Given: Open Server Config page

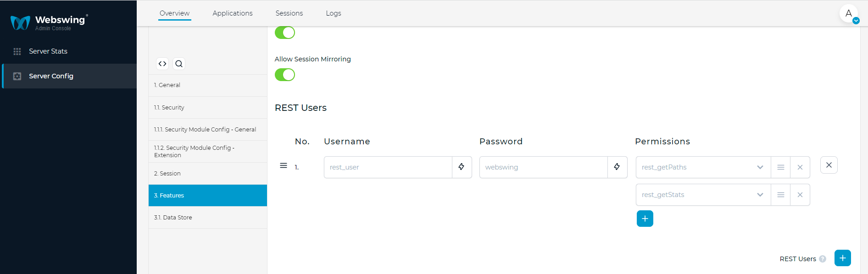Looking at the screenshot, I should 69,76.
